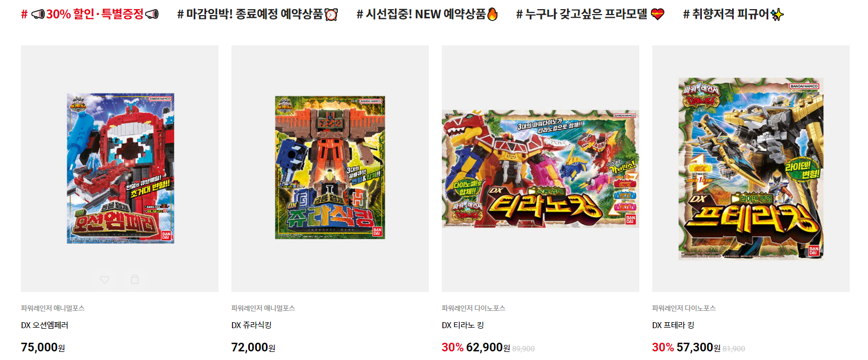Open the DX 프테라킹 box image
The height and width of the screenshot is (360, 868).
[x=751, y=169]
